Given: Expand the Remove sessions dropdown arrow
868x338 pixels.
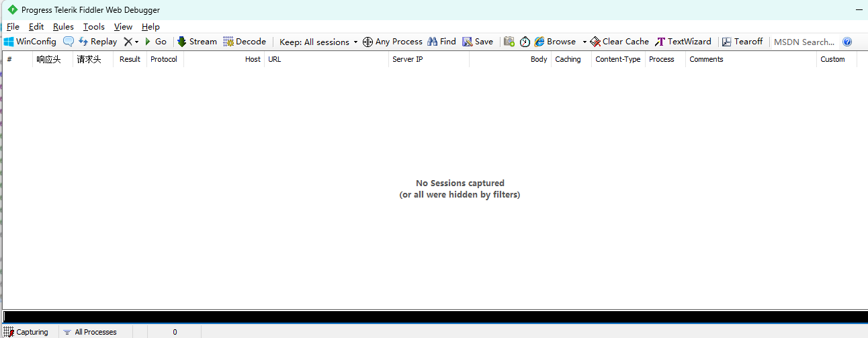Looking at the screenshot, I should (136, 42).
